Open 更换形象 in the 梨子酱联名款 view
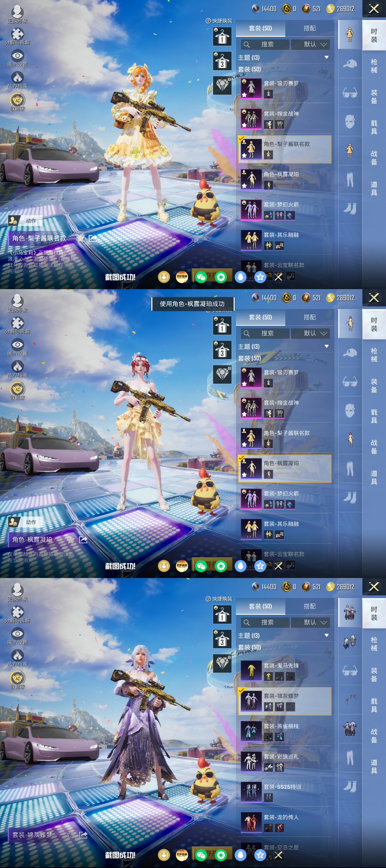 click(x=17, y=14)
